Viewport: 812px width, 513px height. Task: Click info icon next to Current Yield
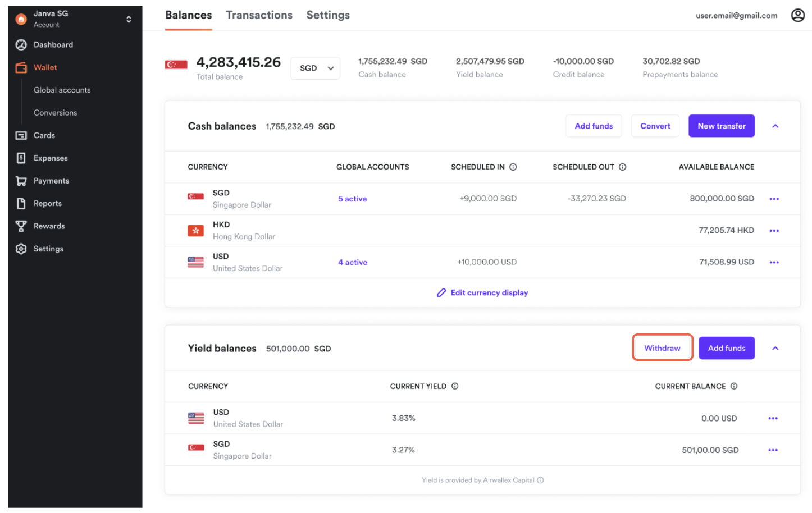tap(455, 386)
